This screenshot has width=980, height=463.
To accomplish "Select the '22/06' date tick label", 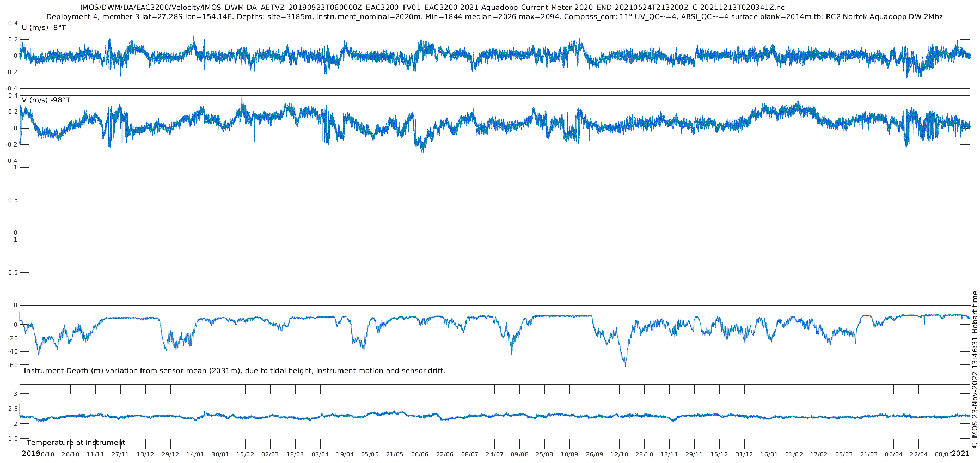I will [445, 454].
